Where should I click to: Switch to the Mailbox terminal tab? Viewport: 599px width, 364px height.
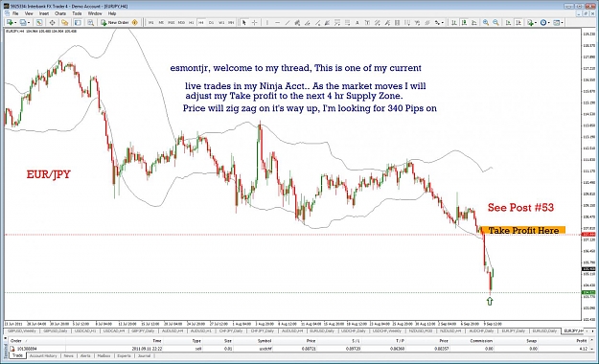coord(104,355)
